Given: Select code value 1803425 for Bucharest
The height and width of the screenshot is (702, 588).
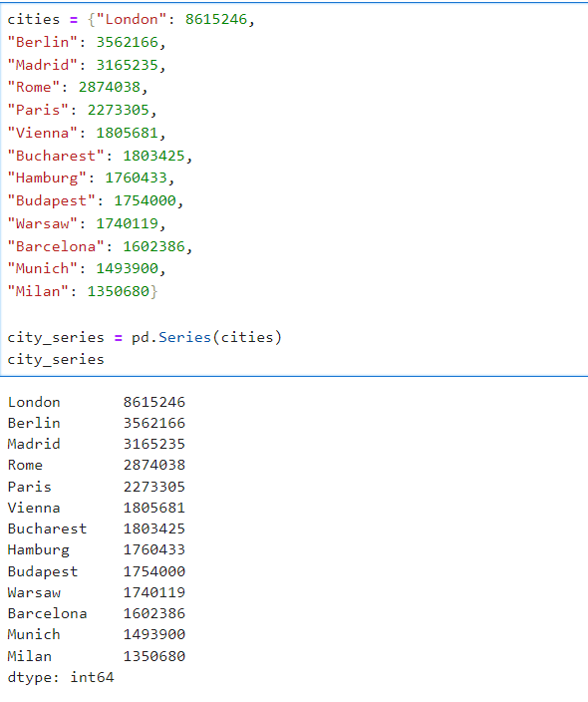Looking at the screenshot, I should 153,156.
